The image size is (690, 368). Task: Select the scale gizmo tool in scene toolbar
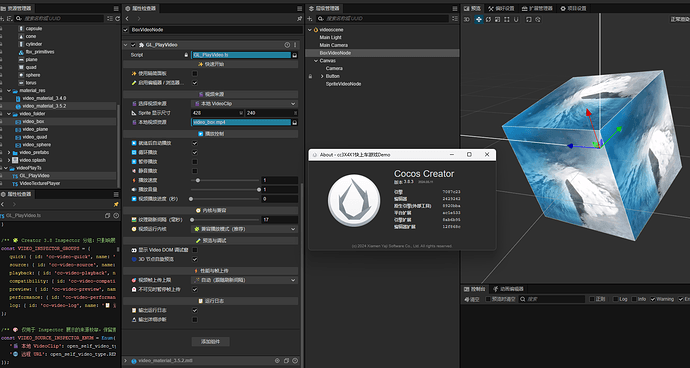pyautogui.click(x=497, y=19)
